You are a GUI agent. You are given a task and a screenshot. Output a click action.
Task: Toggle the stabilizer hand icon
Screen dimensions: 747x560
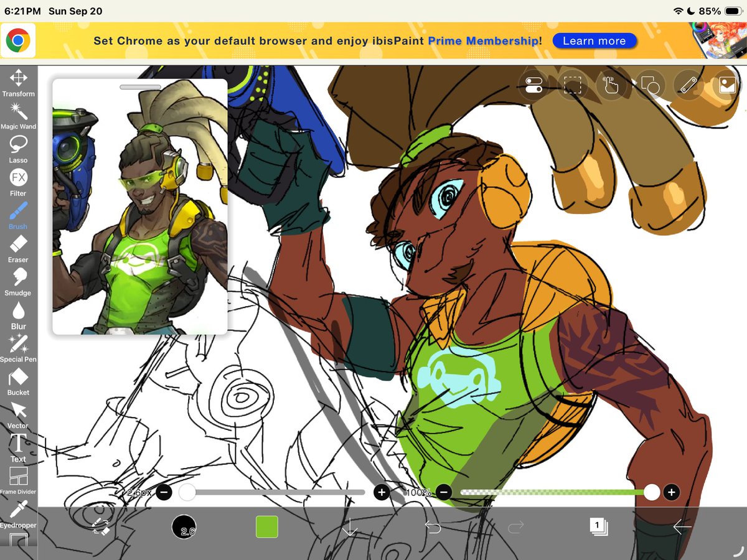click(611, 85)
